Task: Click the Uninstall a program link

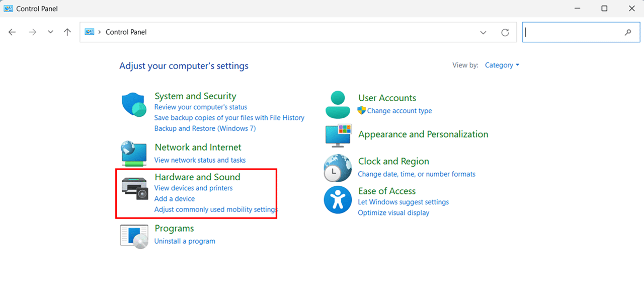Action: (x=185, y=241)
